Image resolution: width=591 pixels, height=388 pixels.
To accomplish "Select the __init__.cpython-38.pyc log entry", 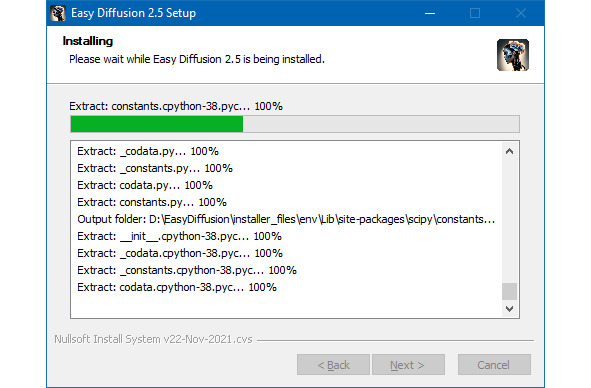I will (179, 236).
